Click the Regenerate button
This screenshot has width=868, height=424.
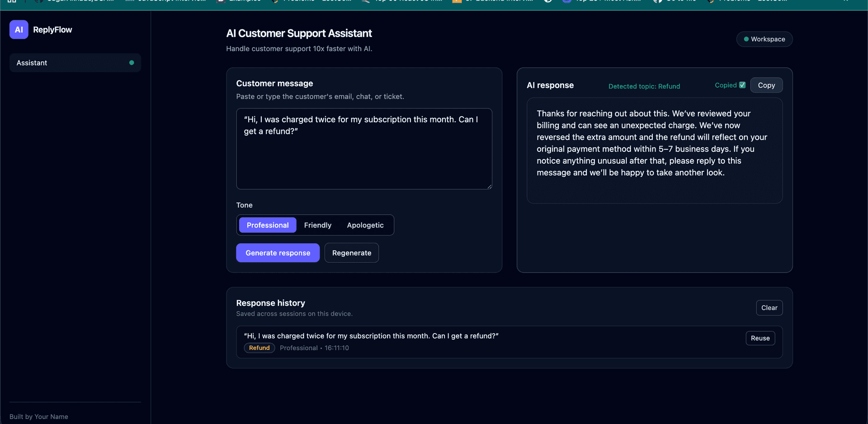pos(352,253)
